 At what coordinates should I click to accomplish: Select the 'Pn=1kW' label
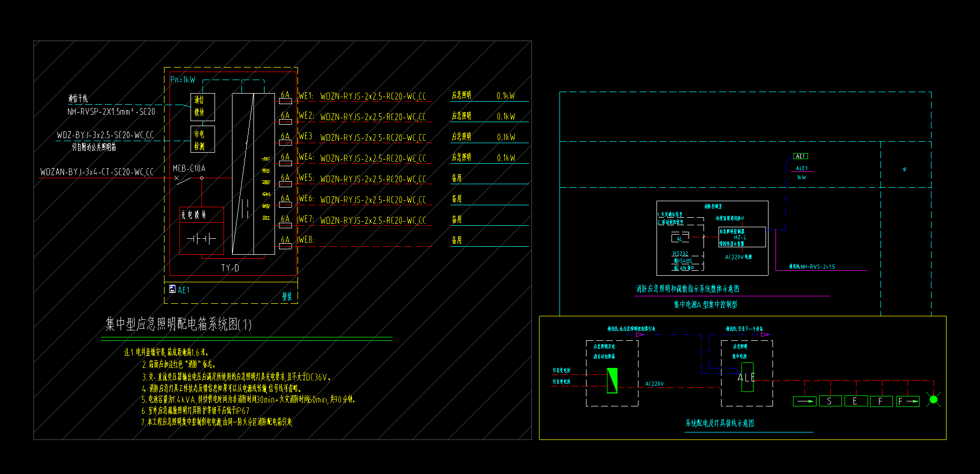(183, 80)
